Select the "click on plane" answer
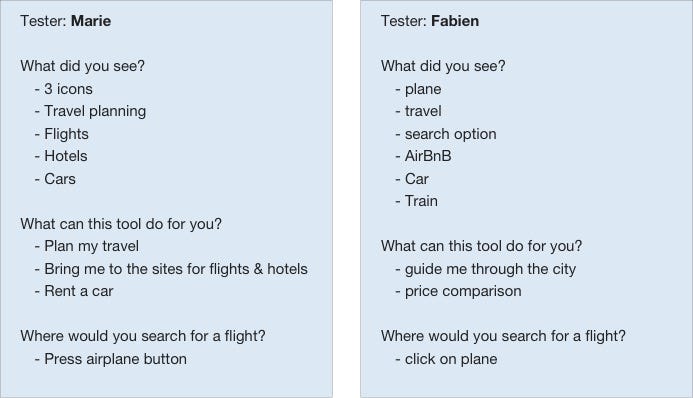The image size is (693, 398). (x=451, y=359)
